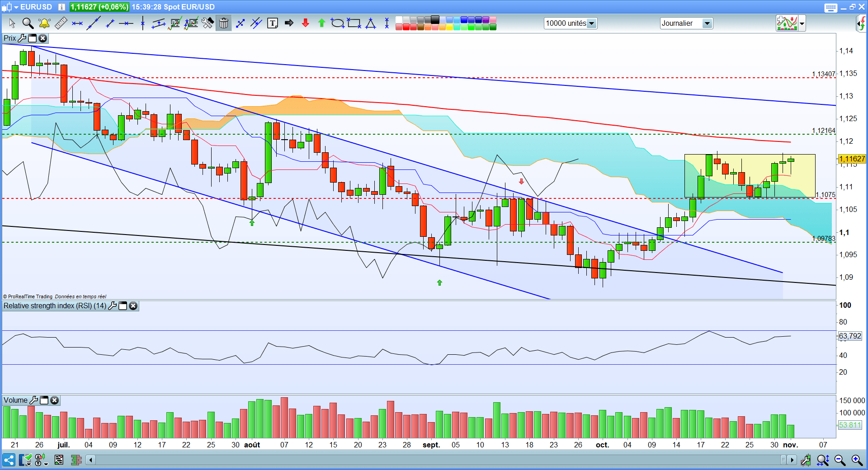The width and height of the screenshot is (868, 470).
Task: Select the parallel channel drawing tool
Action: [x=159, y=23]
